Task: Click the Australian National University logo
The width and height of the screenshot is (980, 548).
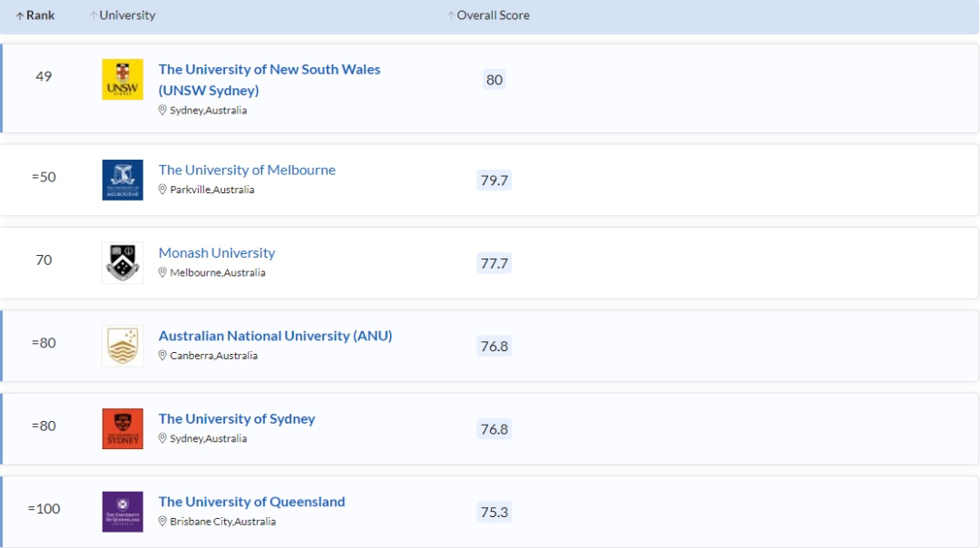Action: [122, 346]
